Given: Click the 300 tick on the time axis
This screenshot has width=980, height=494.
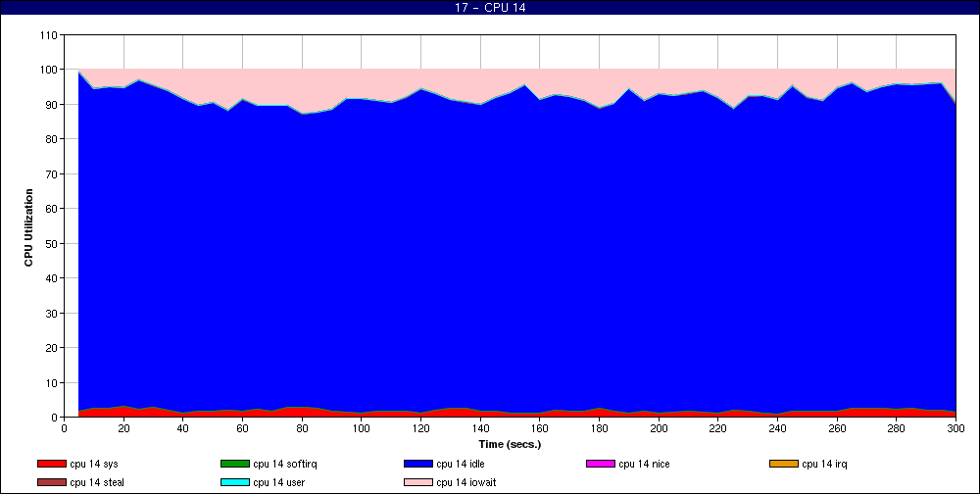Looking at the screenshot, I should click(955, 428).
